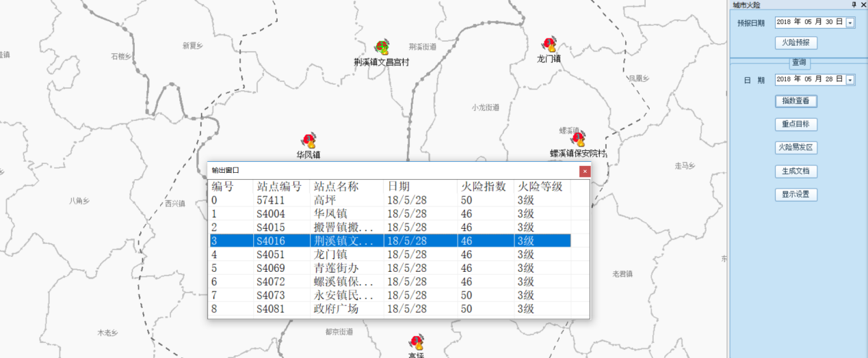Viewport: 868px width, 358px height.
Task: Click 生成文档 to generate document
Action: tap(795, 171)
